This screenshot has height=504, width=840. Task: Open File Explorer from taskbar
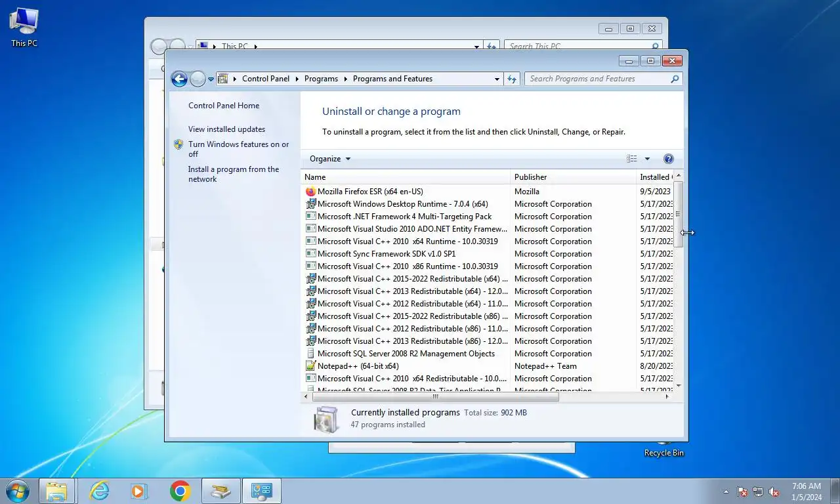[57, 491]
